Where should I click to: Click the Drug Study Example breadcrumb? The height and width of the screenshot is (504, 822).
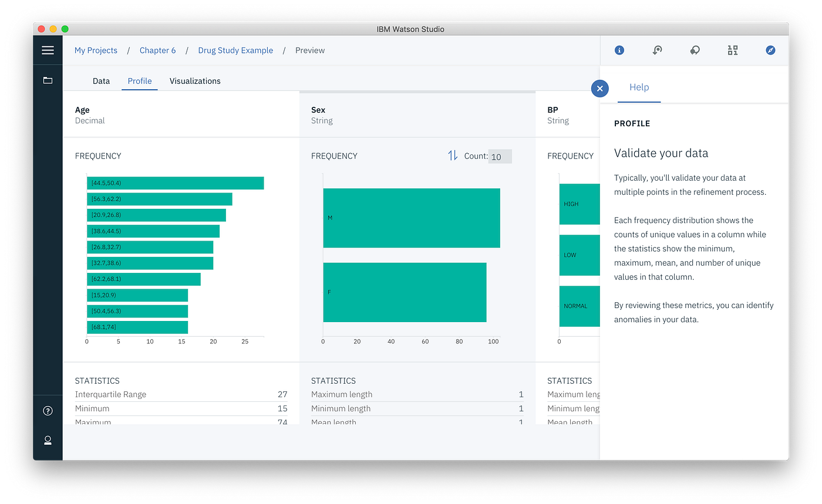[235, 50]
